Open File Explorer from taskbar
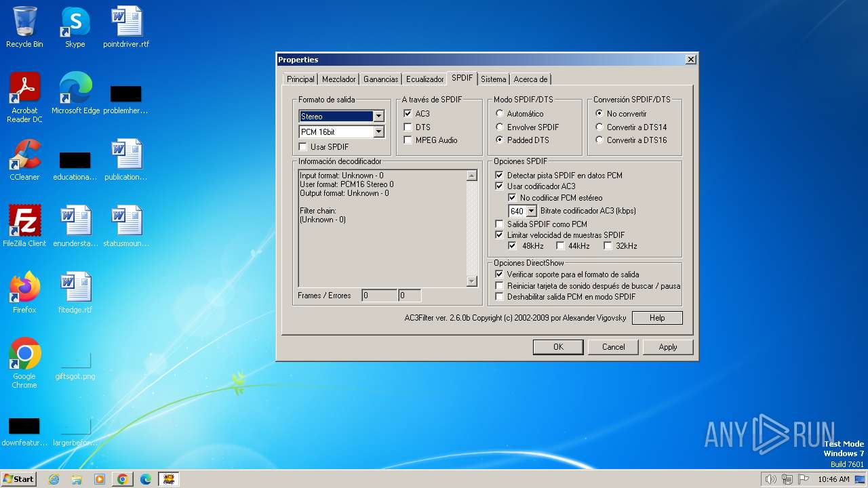 click(77, 479)
